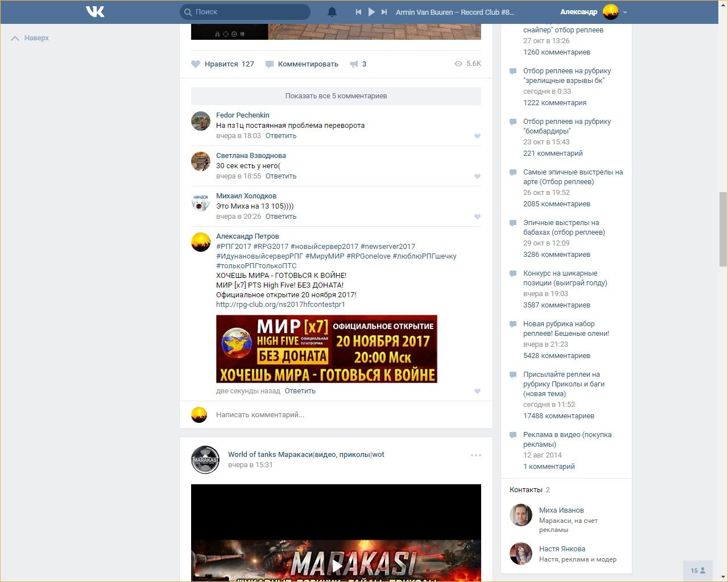The width and height of the screenshot is (728, 582).
Task: Open topic 'зрелищные взрывы бк'
Action: [567, 76]
